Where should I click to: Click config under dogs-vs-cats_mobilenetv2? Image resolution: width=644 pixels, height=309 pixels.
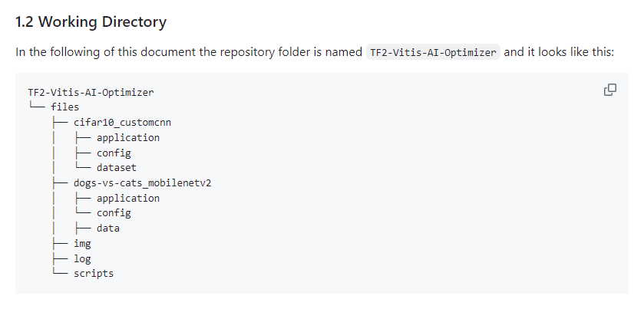[114, 213]
